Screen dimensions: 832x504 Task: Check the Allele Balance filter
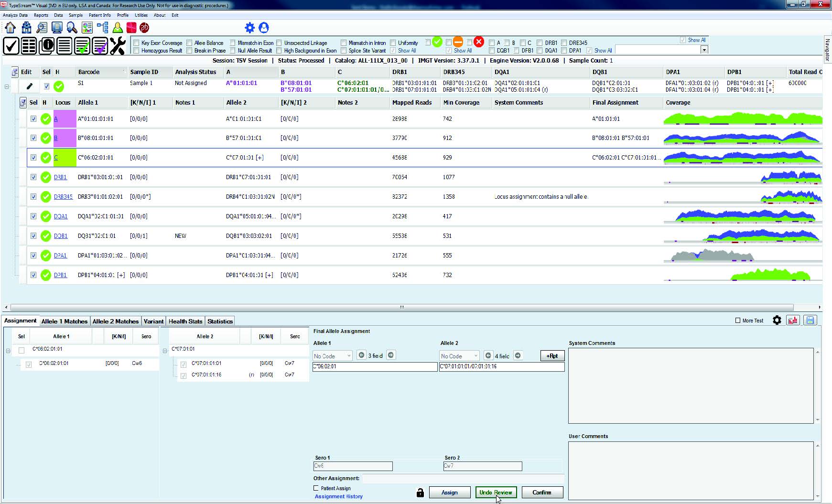pos(189,43)
